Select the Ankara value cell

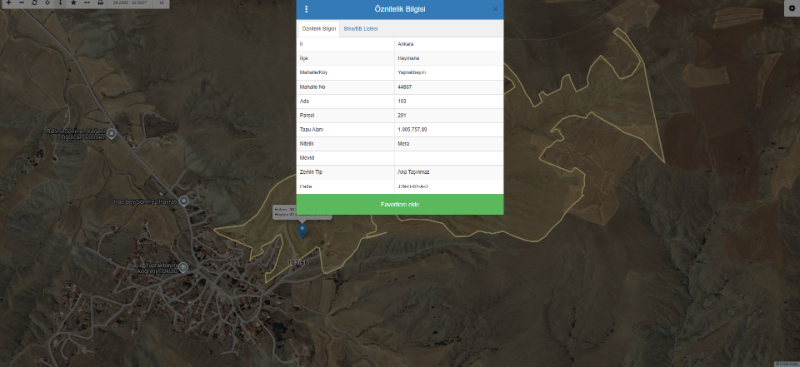(x=449, y=44)
